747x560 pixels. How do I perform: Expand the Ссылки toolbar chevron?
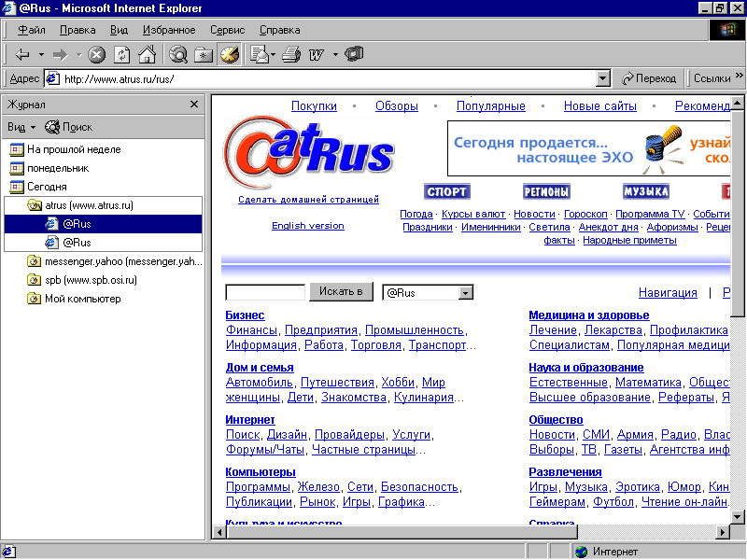[739, 76]
